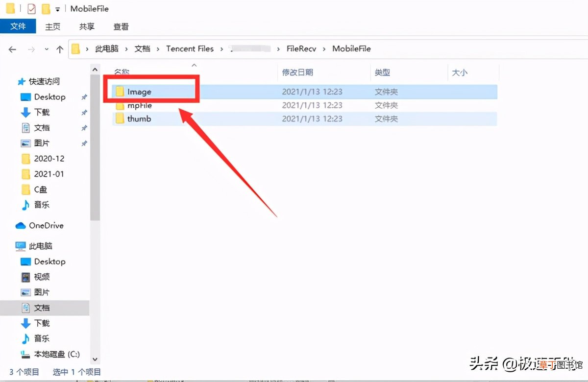
Task: Click pin icon beside quick access 文档
Action: pyautogui.click(x=84, y=128)
